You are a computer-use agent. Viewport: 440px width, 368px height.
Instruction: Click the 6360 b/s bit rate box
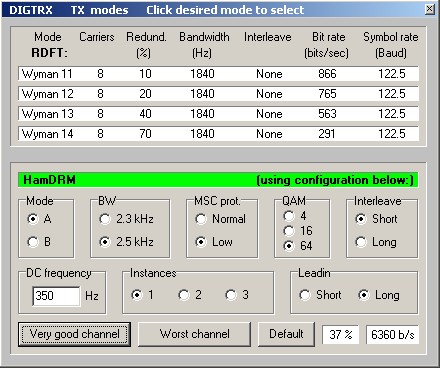(x=393, y=334)
